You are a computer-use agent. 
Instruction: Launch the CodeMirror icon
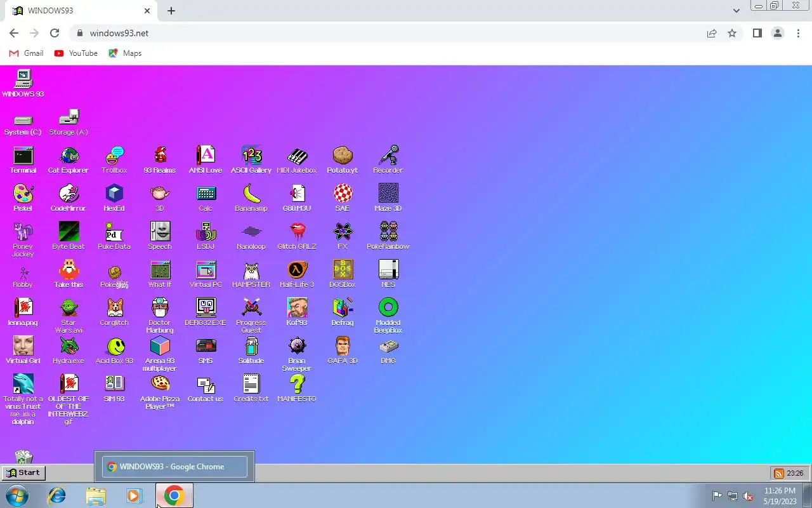[69, 194]
